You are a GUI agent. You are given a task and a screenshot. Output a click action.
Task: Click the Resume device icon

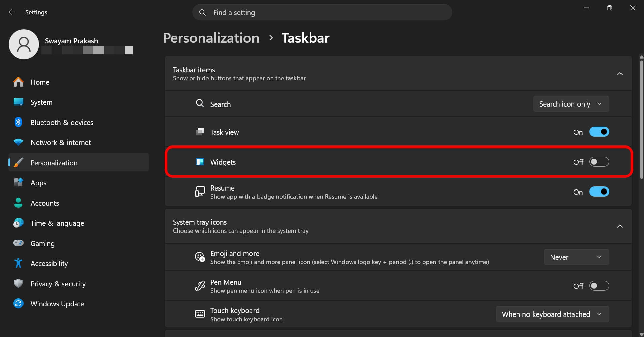click(x=200, y=192)
